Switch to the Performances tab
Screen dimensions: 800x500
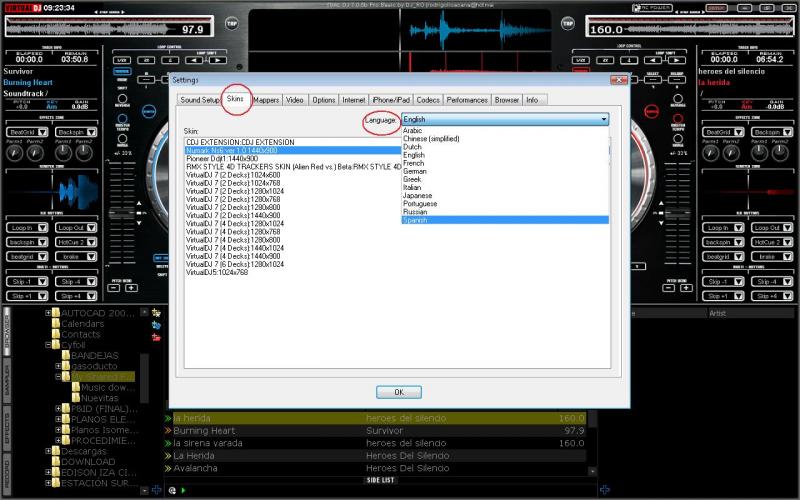coord(467,100)
